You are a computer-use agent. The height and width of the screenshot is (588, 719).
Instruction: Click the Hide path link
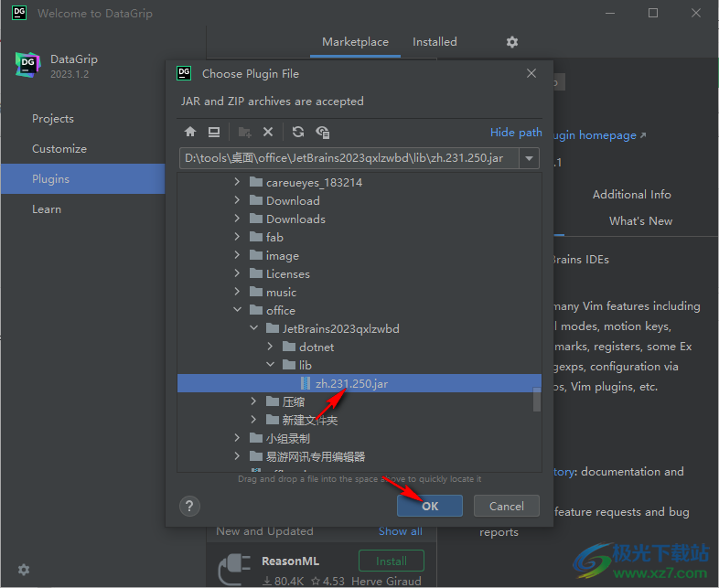tap(516, 133)
